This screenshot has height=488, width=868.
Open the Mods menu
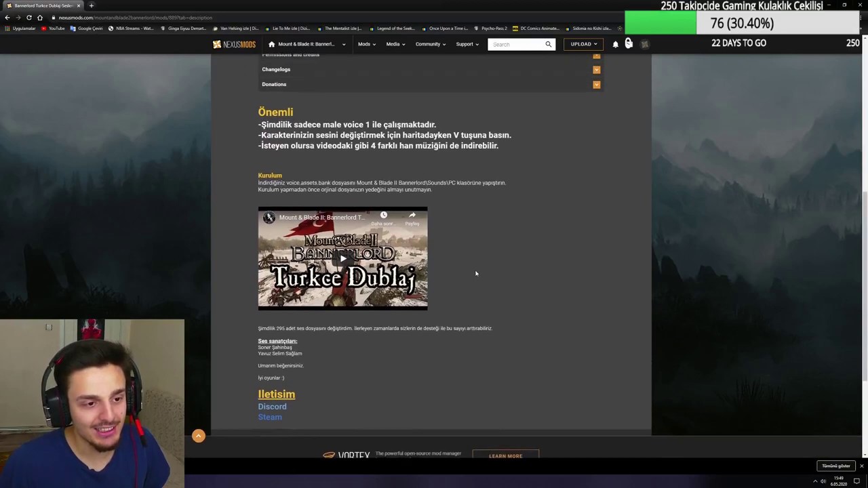(367, 44)
